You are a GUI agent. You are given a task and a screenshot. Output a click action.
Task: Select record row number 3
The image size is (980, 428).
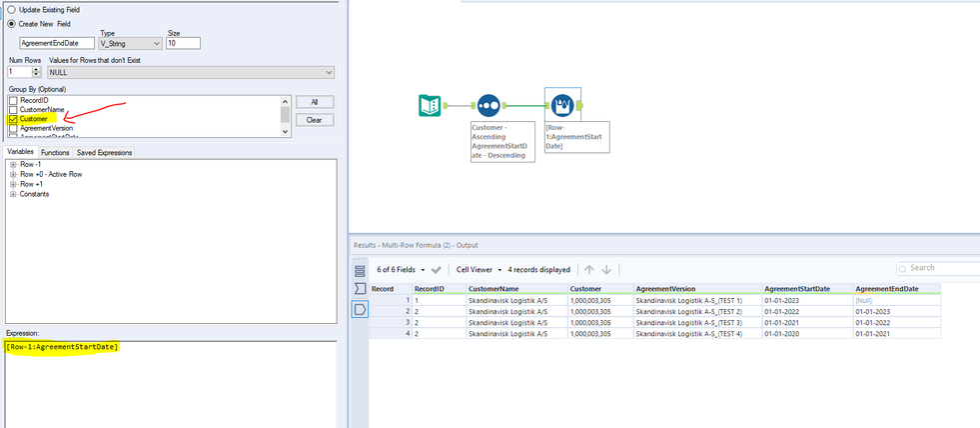point(391,323)
